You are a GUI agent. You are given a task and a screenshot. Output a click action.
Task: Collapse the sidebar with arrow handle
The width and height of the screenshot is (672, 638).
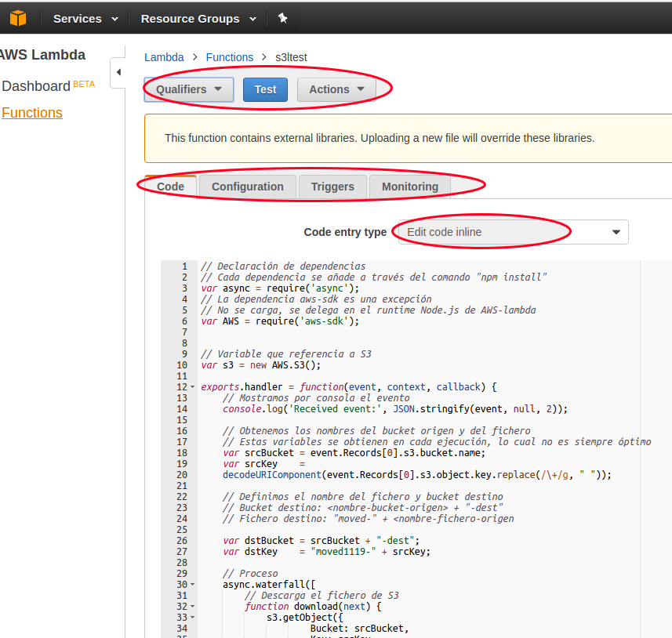pos(118,72)
